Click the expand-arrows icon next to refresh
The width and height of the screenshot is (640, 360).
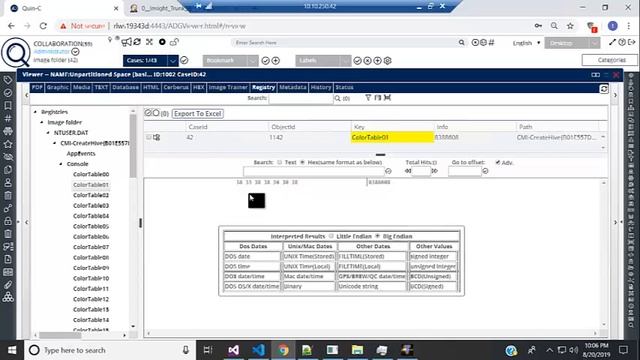149,42
